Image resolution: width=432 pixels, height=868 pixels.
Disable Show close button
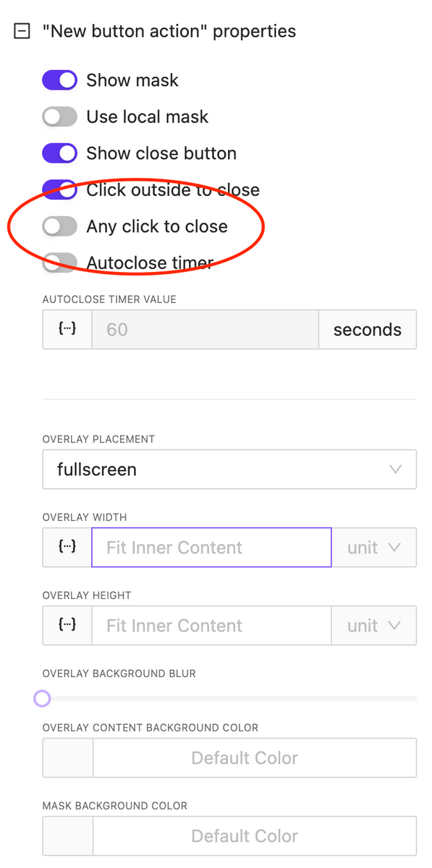[x=59, y=153]
